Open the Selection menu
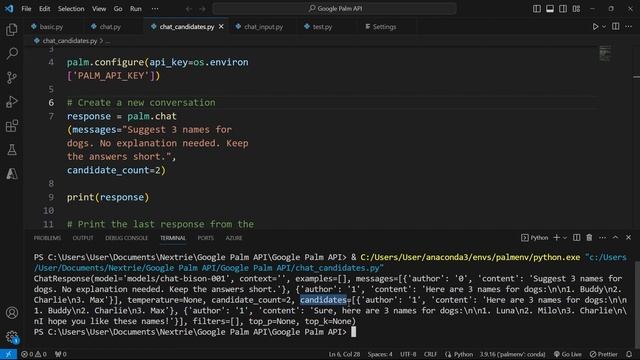 tap(71, 9)
